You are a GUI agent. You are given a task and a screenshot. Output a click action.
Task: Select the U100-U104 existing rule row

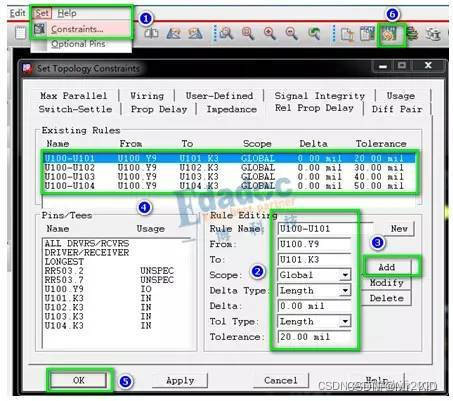[230, 186]
